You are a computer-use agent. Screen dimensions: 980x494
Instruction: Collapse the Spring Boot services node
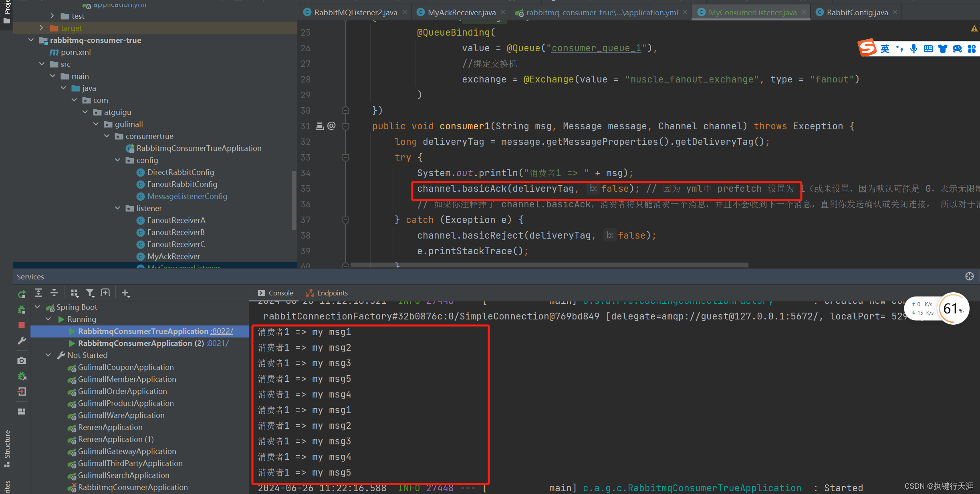[x=38, y=307]
